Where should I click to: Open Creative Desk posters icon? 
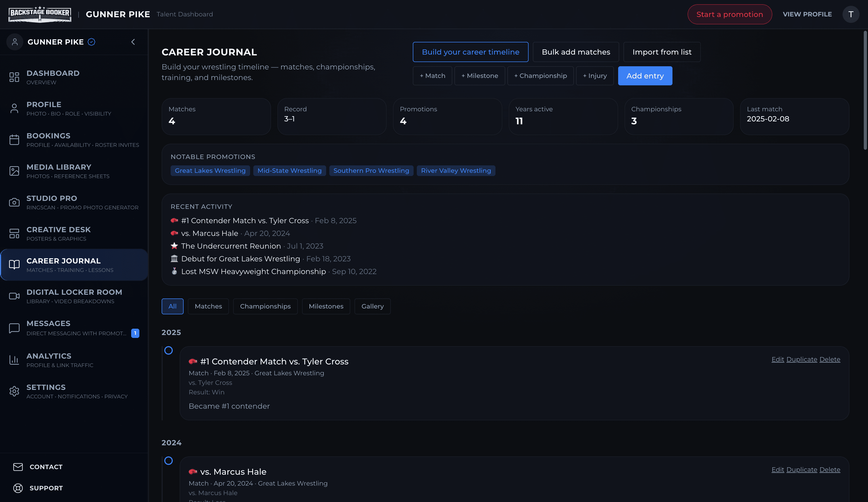(x=14, y=233)
